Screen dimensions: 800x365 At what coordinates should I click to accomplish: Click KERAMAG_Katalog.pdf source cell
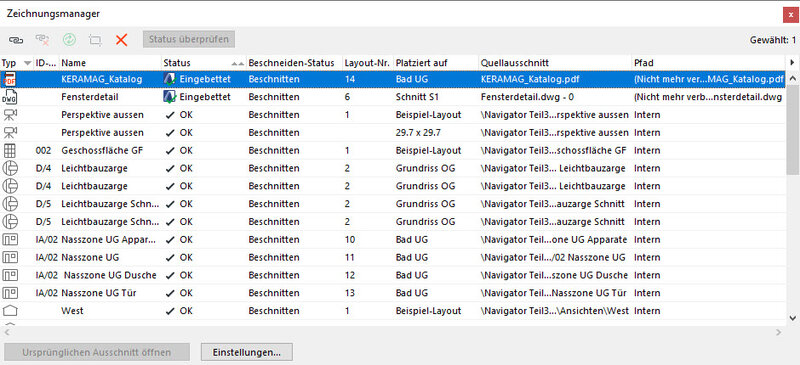530,80
